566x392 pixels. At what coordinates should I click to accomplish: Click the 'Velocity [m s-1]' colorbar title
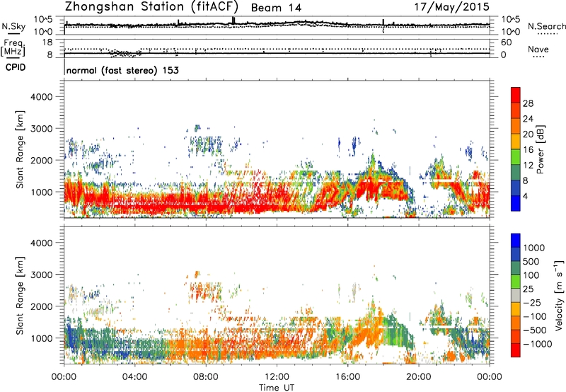pos(559,295)
